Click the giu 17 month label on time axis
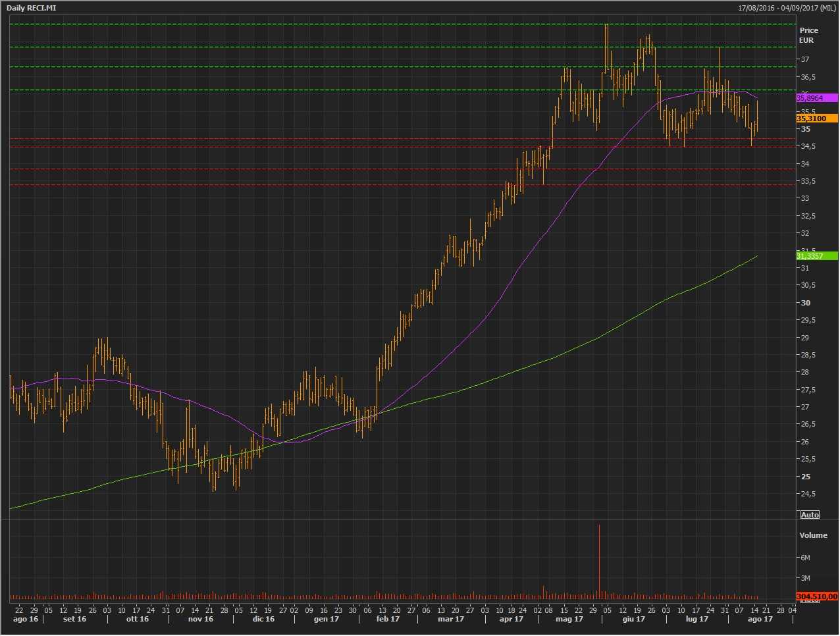Image resolution: width=840 pixels, height=636 pixels. pos(633,619)
